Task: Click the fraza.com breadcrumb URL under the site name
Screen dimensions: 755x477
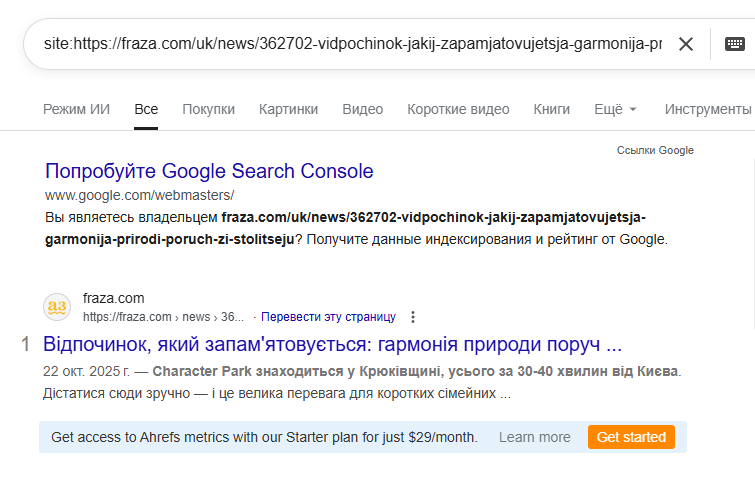Action: pyautogui.click(x=163, y=317)
